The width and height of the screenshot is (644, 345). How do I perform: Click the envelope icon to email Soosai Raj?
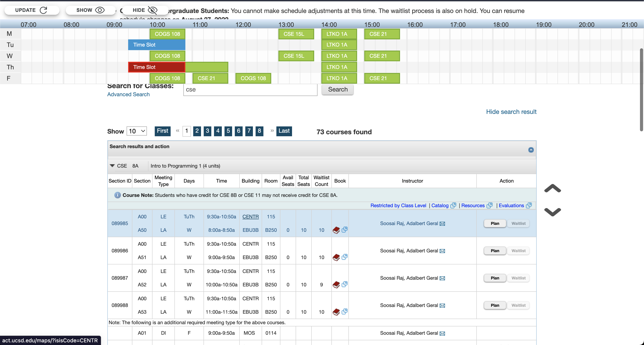coord(442,224)
